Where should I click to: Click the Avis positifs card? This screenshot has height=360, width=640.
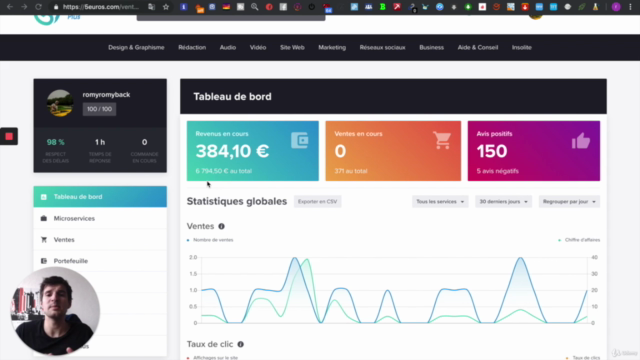point(534,151)
